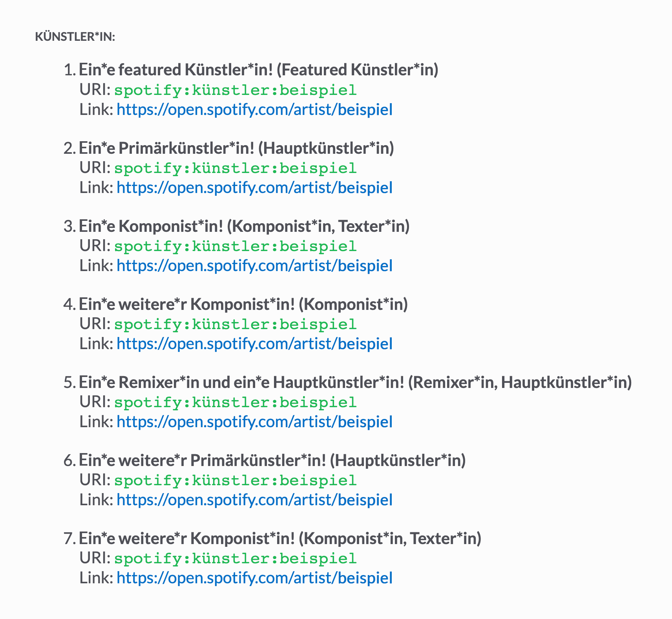
Task: Click heading 'Ein*e featured Künstler*in!'
Action: pos(176,70)
